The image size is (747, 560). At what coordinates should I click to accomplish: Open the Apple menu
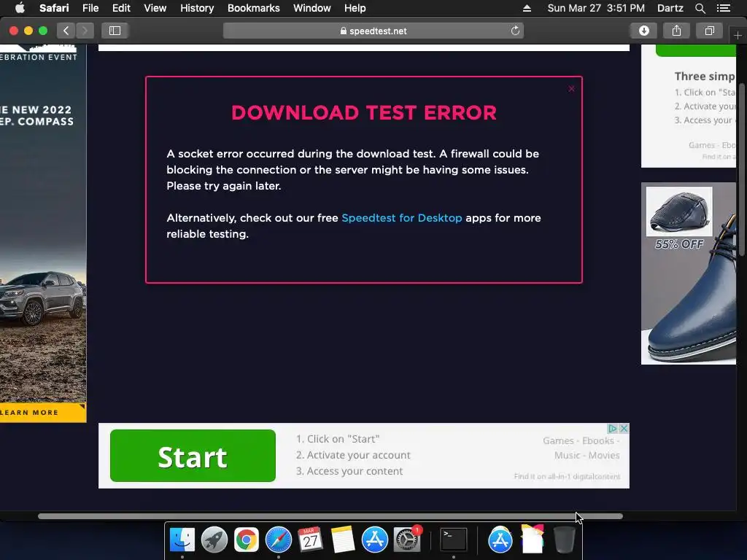point(20,8)
